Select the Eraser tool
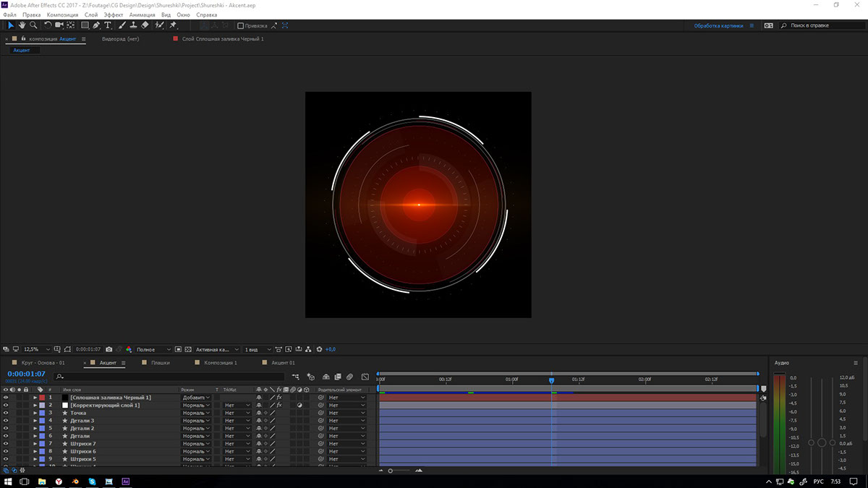Viewport: 868px width, 488px height. [145, 25]
